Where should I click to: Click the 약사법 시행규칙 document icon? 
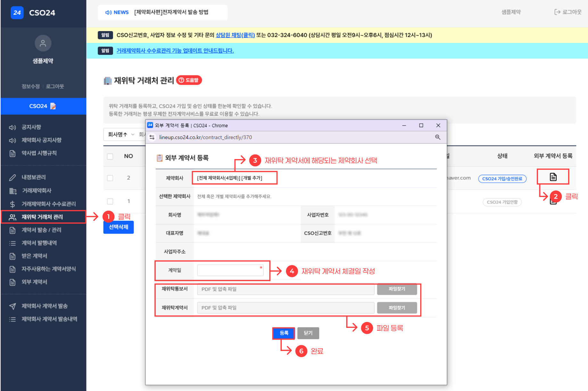tap(12, 154)
